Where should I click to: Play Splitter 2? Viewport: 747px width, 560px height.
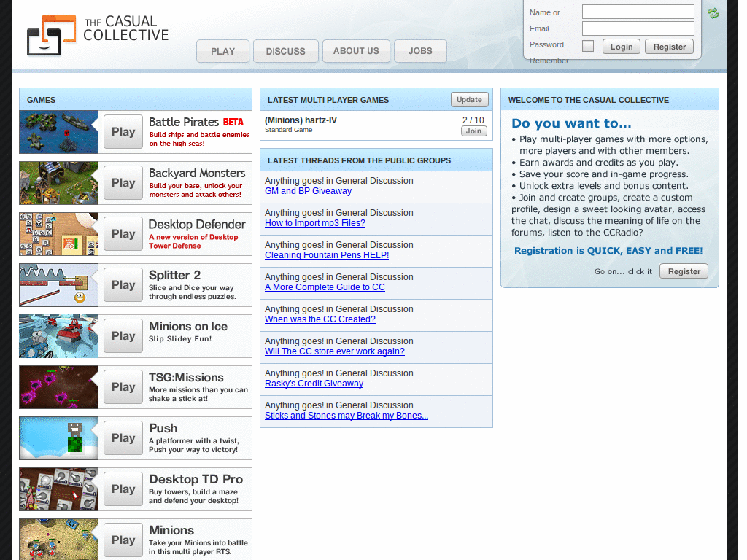click(x=123, y=284)
